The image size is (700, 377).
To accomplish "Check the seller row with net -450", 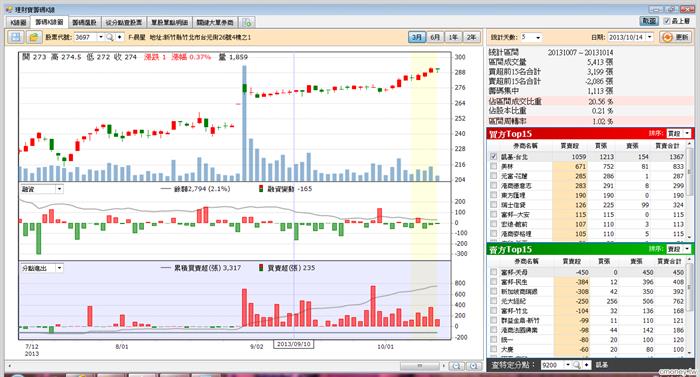I will 493,272.
